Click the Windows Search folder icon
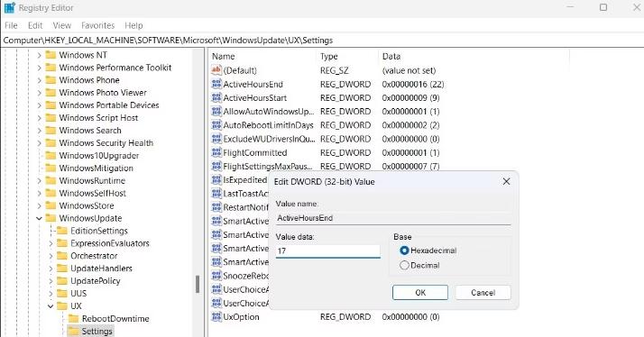The image size is (644, 337). click(51, 130)
